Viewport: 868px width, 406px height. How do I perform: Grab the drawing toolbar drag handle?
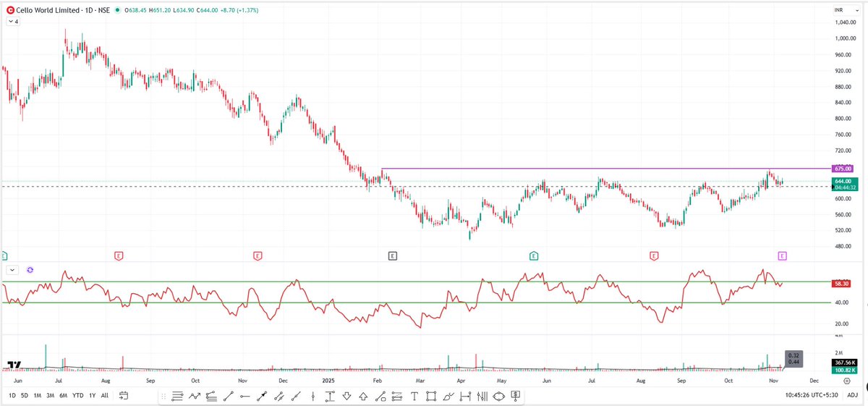tap(163, 396)
